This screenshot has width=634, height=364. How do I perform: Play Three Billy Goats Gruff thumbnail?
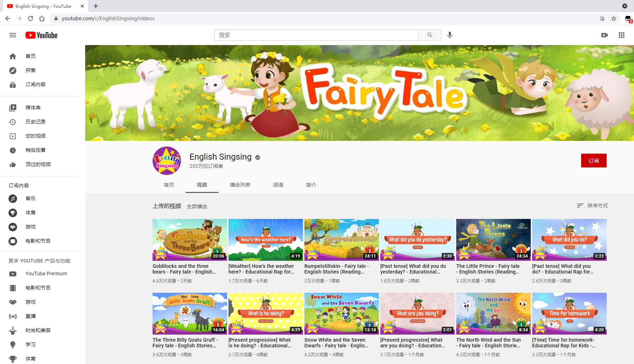pos(190,314)
